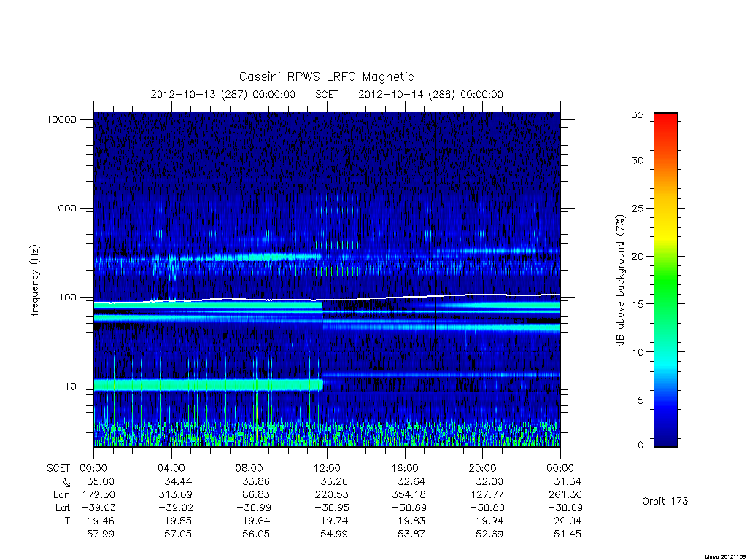
Task: Click the "1000" frequency tick label
Action: 64,208
